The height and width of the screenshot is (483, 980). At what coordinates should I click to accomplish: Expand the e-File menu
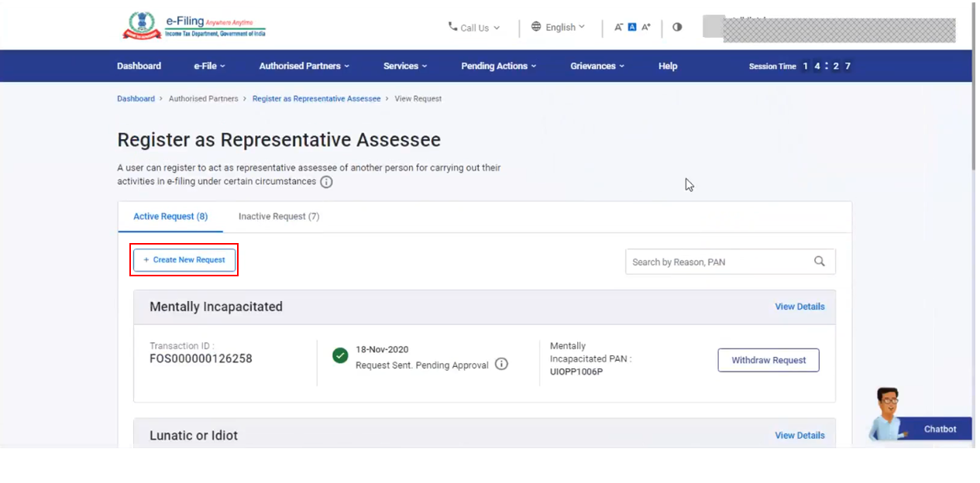(209, 66)
